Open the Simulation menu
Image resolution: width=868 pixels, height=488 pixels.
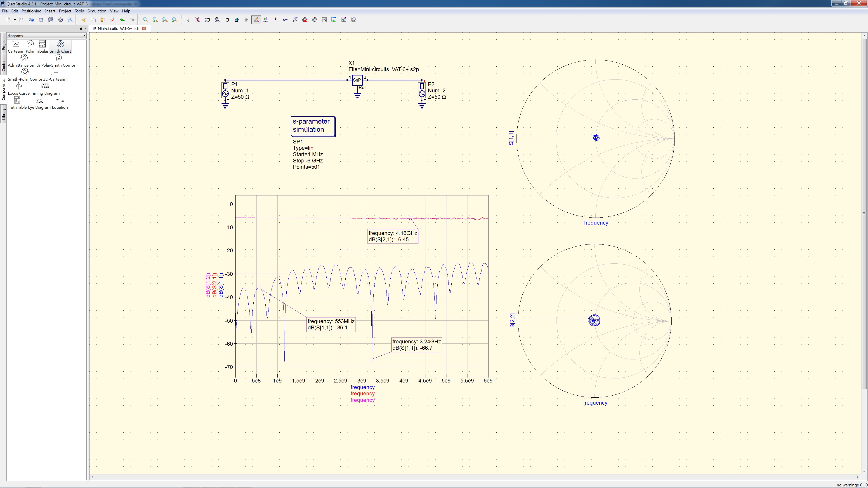[x=97, y=11]
